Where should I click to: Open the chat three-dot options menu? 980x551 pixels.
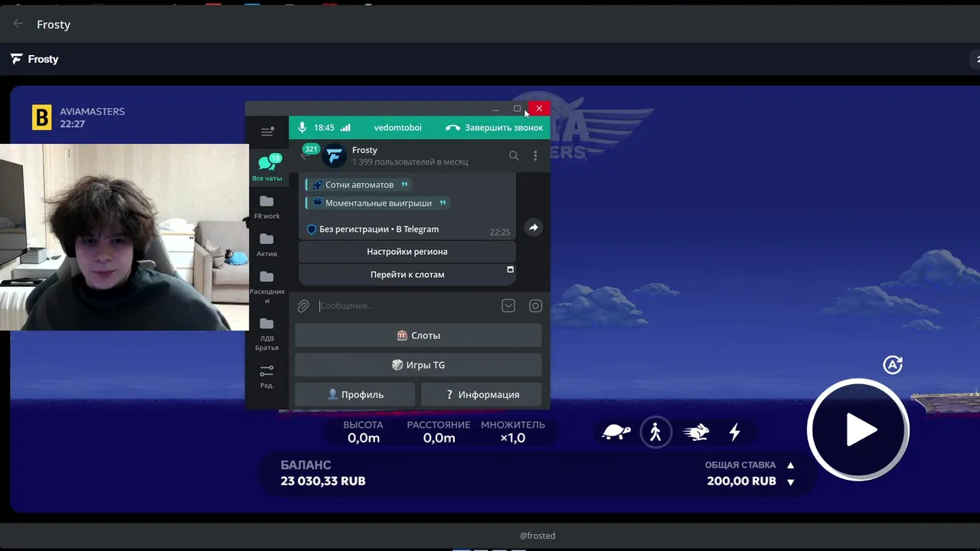coord(535,155)
